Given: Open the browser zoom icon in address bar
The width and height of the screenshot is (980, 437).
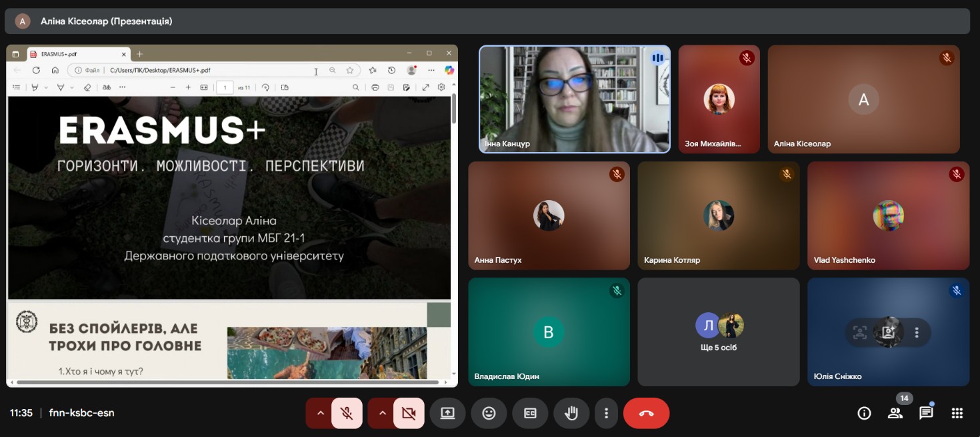Looking at the screenshot, I should pyautogui.click(x=332, y=70).
